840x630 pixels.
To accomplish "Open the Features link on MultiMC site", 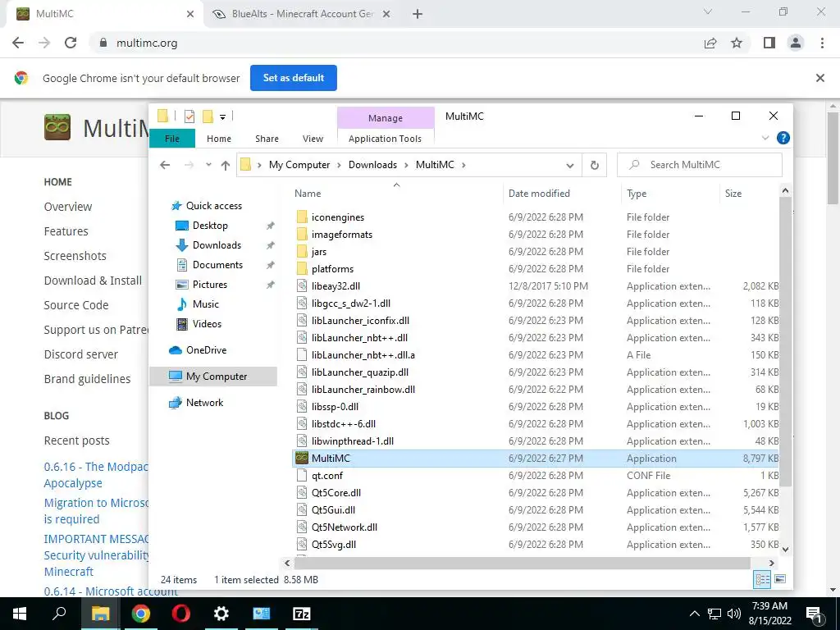I will 66,231.
